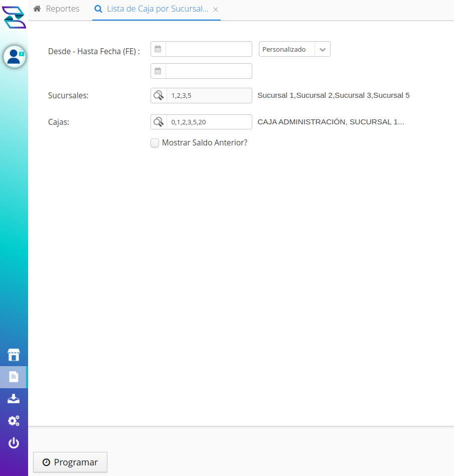
Task: Open the store icon in sidebar
Action: click(x=14, y=355)
